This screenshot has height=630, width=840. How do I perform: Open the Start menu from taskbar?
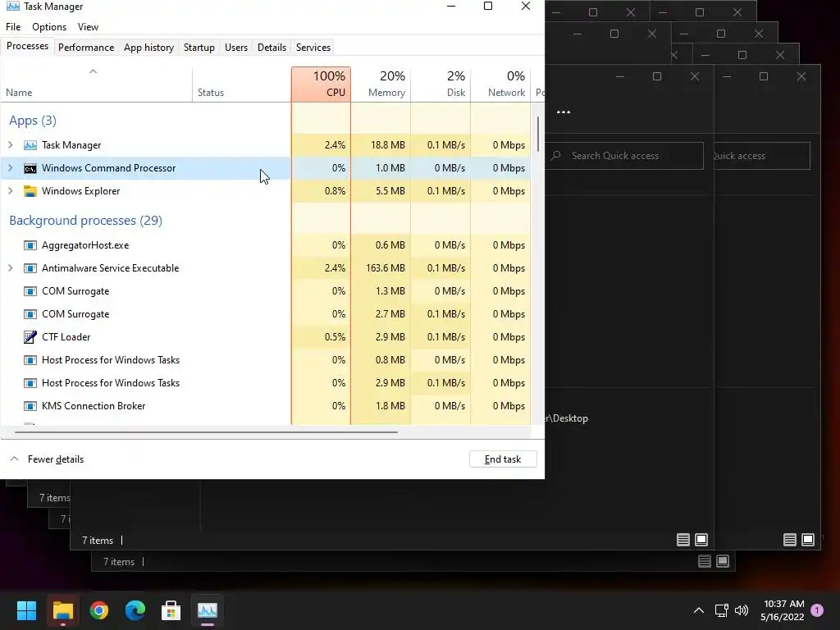pos(26,610)
